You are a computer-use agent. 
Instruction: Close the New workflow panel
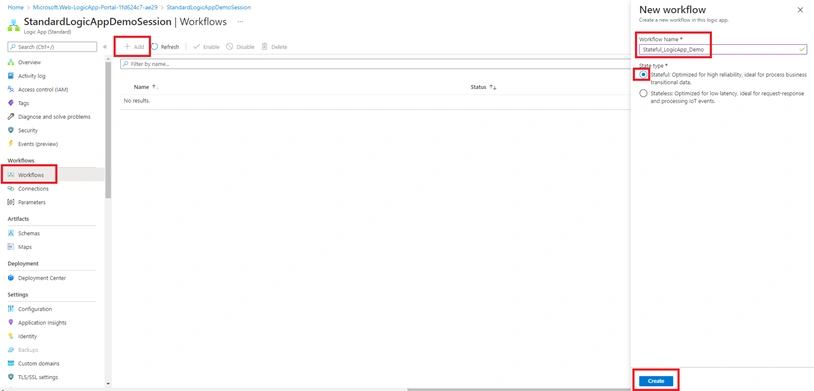pyautogui.click(x=800, y=10)
